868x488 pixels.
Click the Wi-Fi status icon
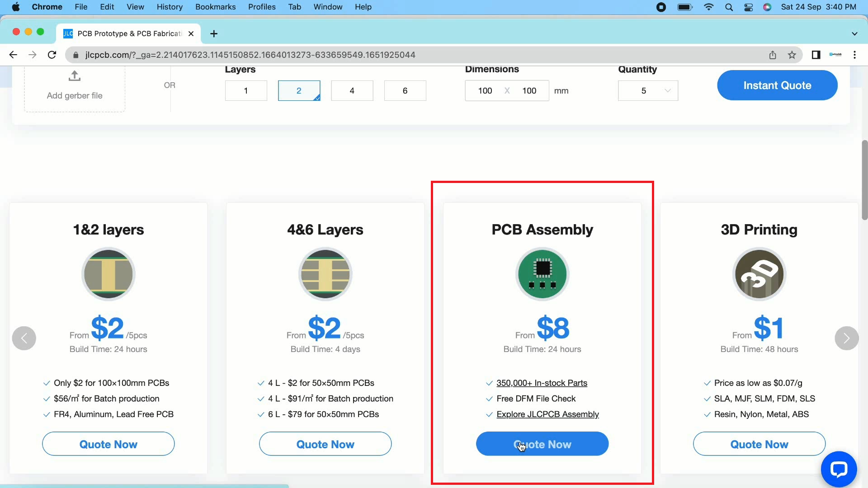pyautogui.click(x=708, y=7)
